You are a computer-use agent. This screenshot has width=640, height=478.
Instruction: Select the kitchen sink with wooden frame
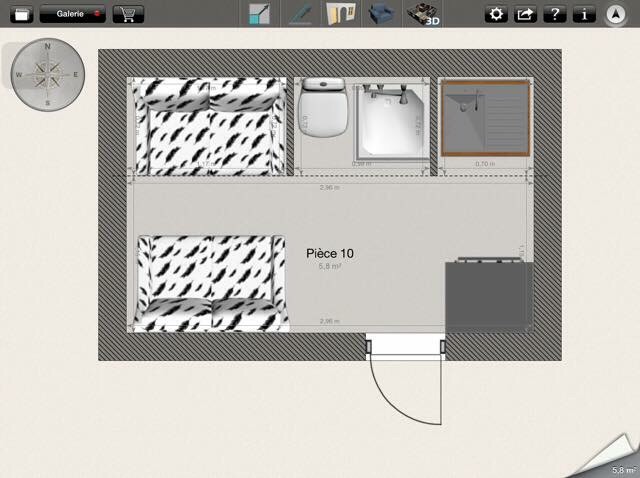(484, 118)
